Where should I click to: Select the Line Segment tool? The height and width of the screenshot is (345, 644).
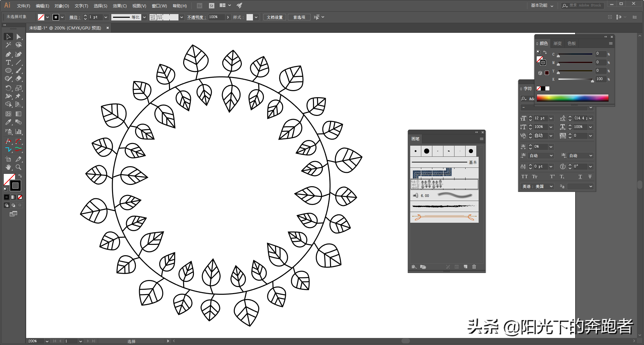19,62
